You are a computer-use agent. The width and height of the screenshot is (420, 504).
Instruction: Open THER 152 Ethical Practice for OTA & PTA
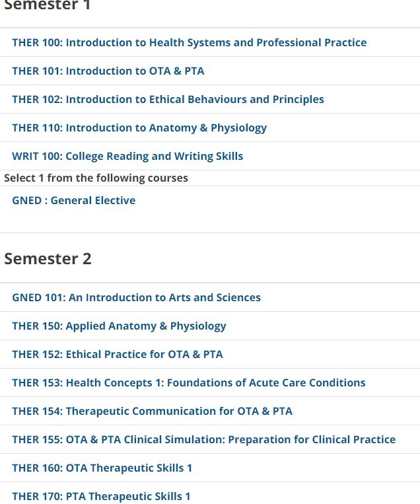[x=118, y=354]
